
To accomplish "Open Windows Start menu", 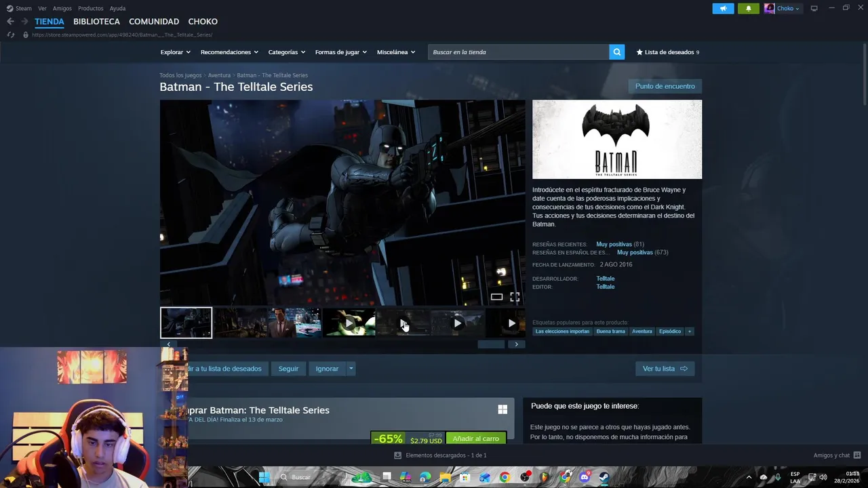I will pyautogui.click(x=264, y=477).
